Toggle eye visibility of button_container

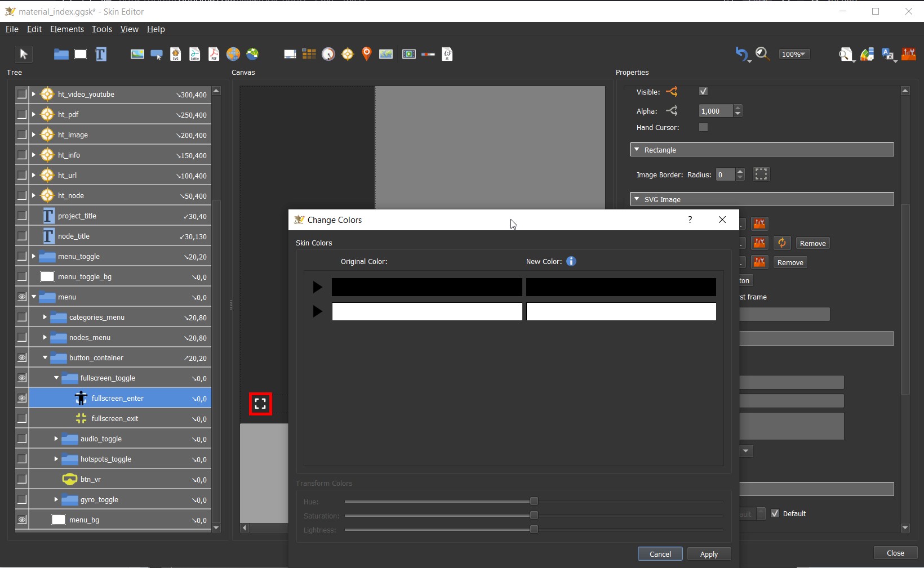point(21,357)
